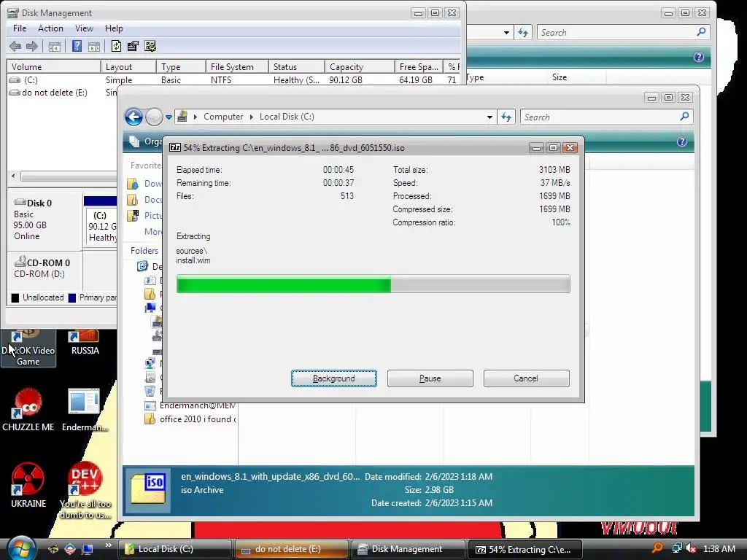
Task: Click Forward arrow in Disk Management toolbar
Action: tap(32, 46)
